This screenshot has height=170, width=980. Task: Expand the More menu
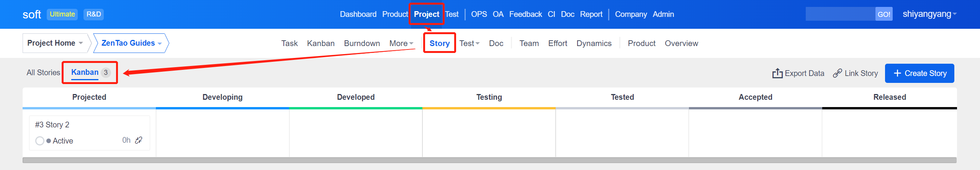point(401,43)
